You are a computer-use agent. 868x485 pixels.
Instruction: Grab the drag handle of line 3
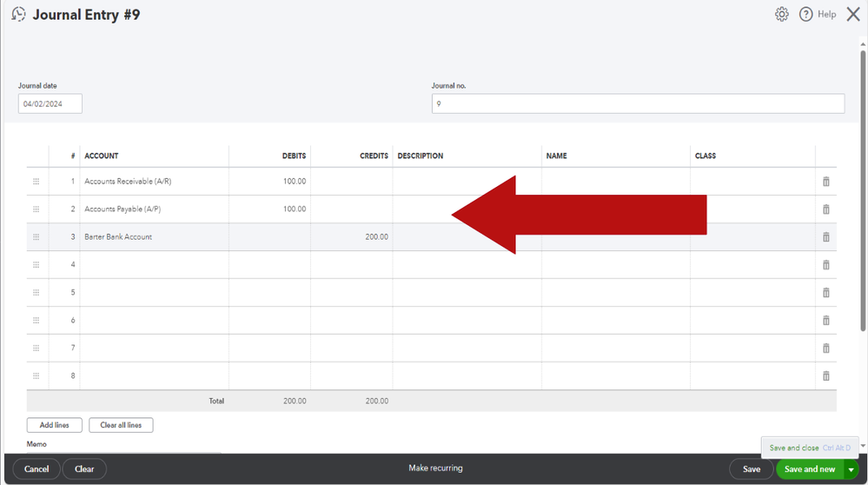point(36,237)
